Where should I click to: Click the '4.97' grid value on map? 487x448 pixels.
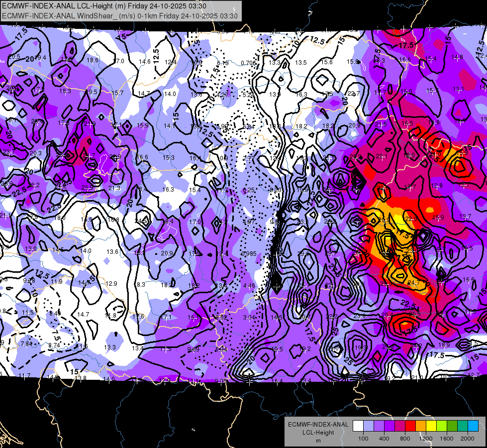point(249,222)
